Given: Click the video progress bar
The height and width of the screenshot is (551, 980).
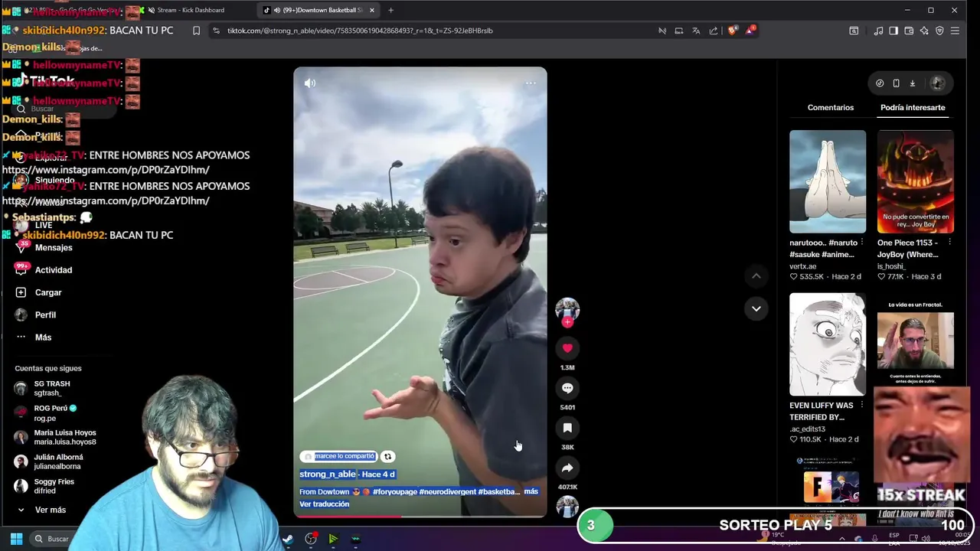Looking at the screenshot, I should [420, 516].
